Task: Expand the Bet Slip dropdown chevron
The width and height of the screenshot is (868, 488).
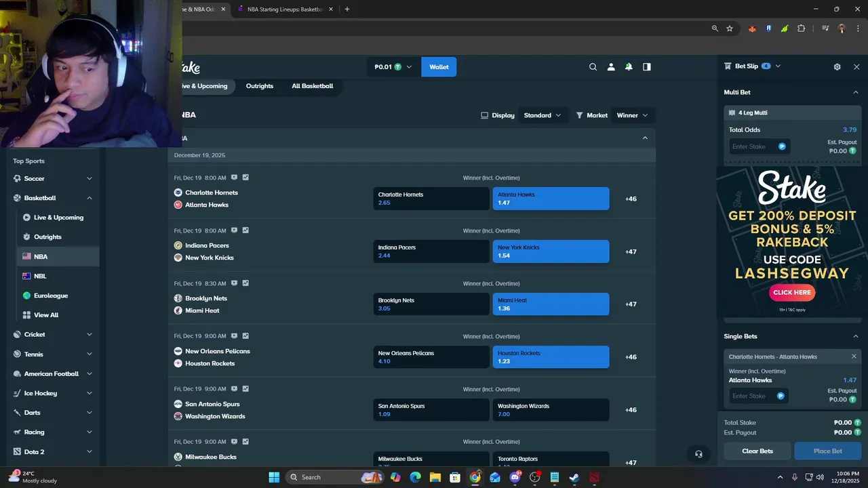Action: [x=778, y=66]
